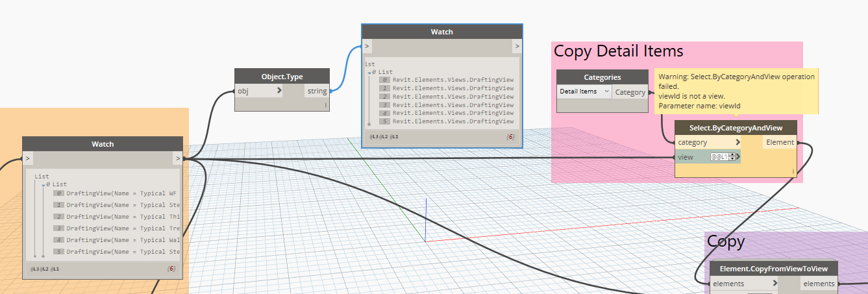Click input port of Watch node wired to Object.Type

[x=367, y=46]
